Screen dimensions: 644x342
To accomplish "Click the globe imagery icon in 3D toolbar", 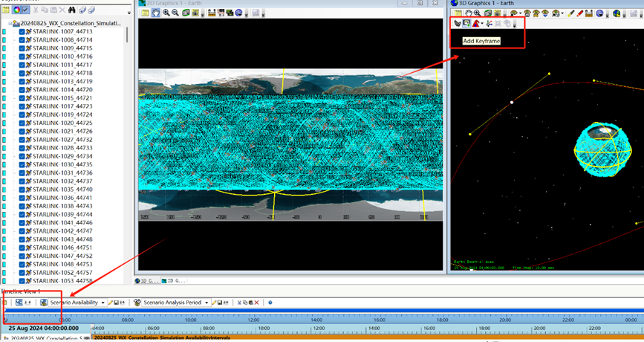I will click(616, 13).
